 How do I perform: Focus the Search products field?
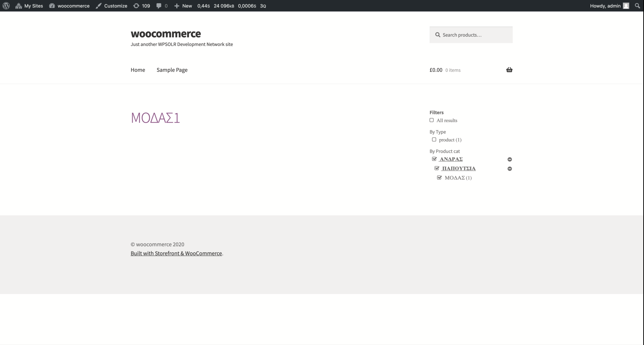(471, 35)
